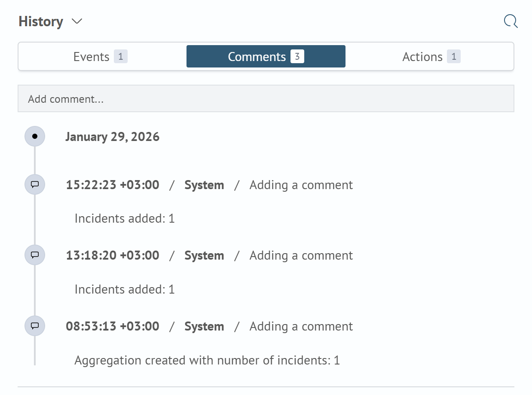Open the search icon in History panel
This screenshot has height=395, width=532.
click(511, 21)
